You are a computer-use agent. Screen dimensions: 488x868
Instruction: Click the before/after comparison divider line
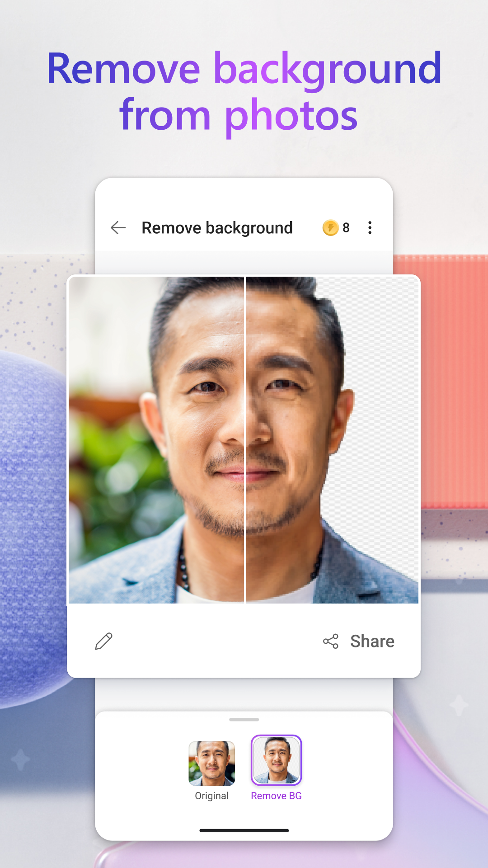pyautogui.click(x=245, y=439)
